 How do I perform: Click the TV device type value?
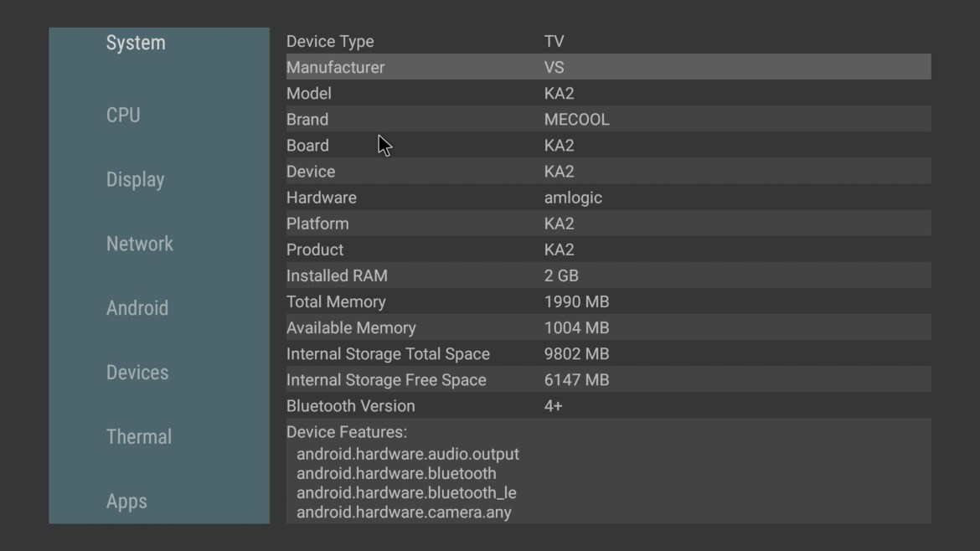(x=554, y=41)
